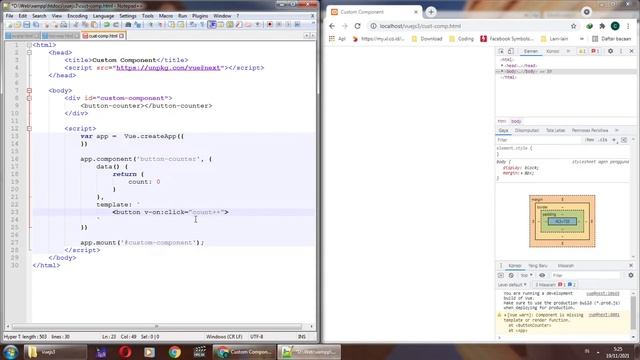Show more DevTools panel tabs chevron
Screen dimensions: 640x360
point(569,51)
